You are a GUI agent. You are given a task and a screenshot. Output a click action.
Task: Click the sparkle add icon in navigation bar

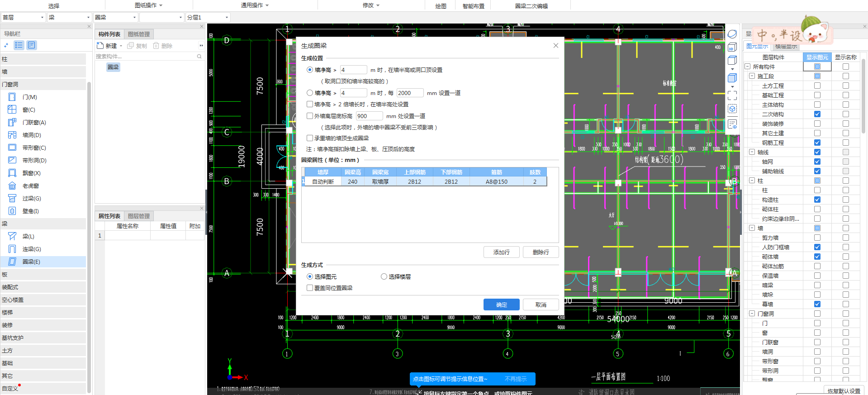[x=6, y=45]
